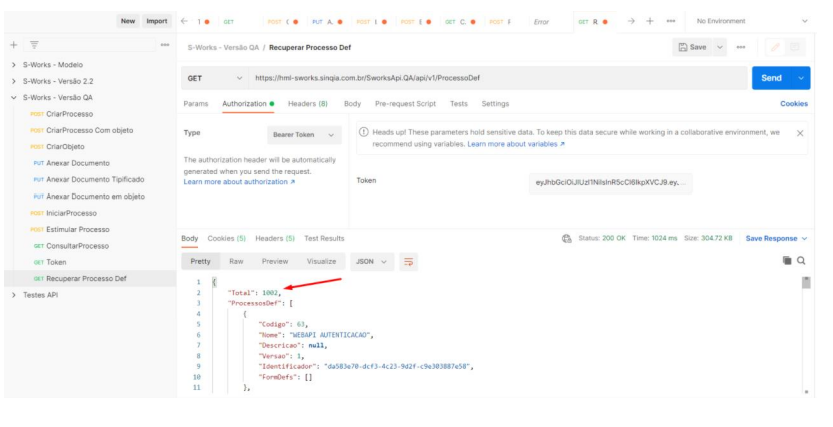Open the response Cookies (5) tab
This screenshot has height=427, width=833.
(226, 238)
